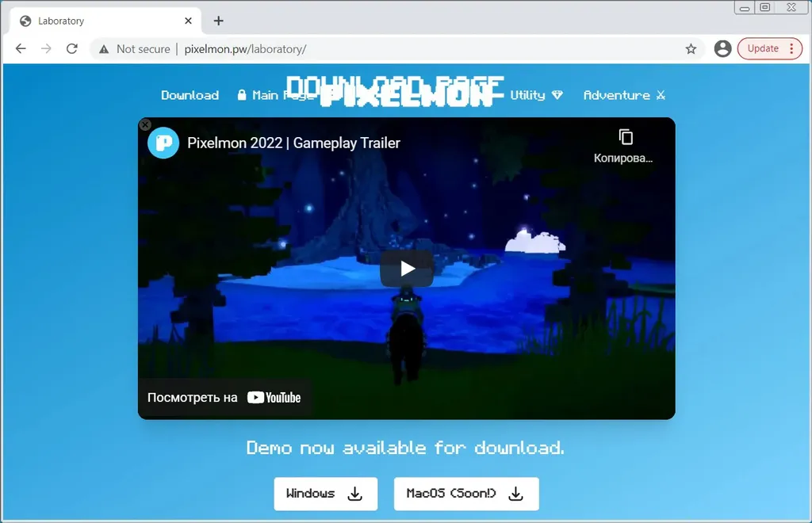The height and width of the screenshot is (523, 812).
Task: Open the Chrome profile avatar icon
Action: click(722, 49)
